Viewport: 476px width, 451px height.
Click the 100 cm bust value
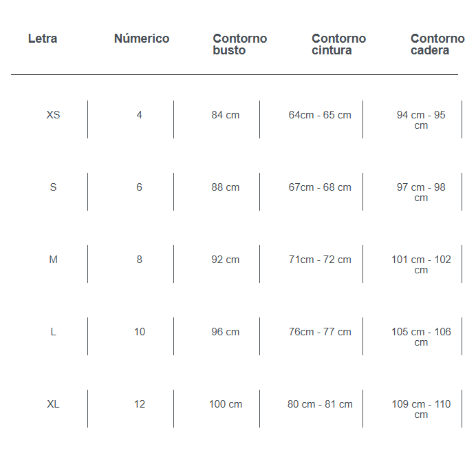click(x=226, y=404)
